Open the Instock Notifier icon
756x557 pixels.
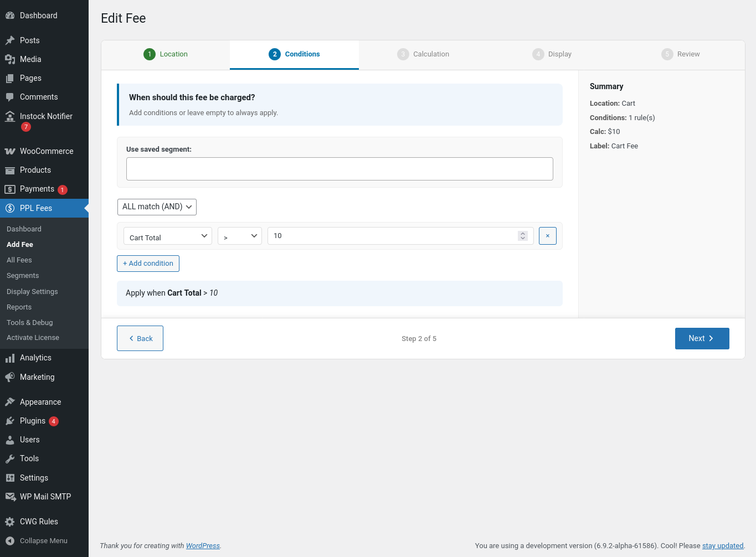point(10,116)
